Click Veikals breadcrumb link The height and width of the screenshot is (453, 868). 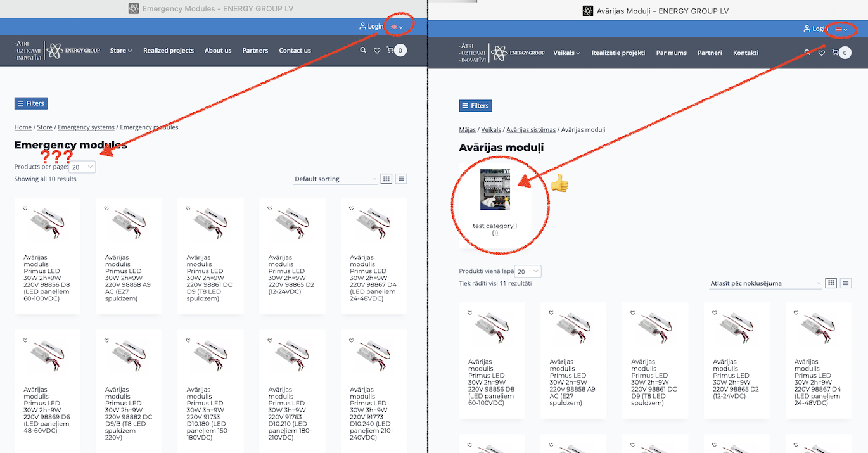coord(491,130)
